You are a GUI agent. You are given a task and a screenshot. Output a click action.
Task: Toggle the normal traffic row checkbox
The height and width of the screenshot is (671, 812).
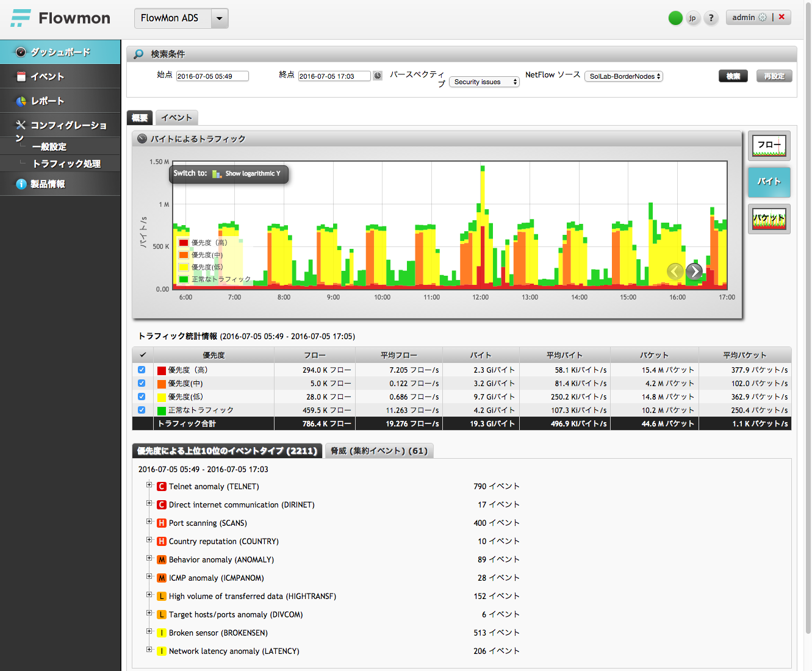click(x=142, y=410)
